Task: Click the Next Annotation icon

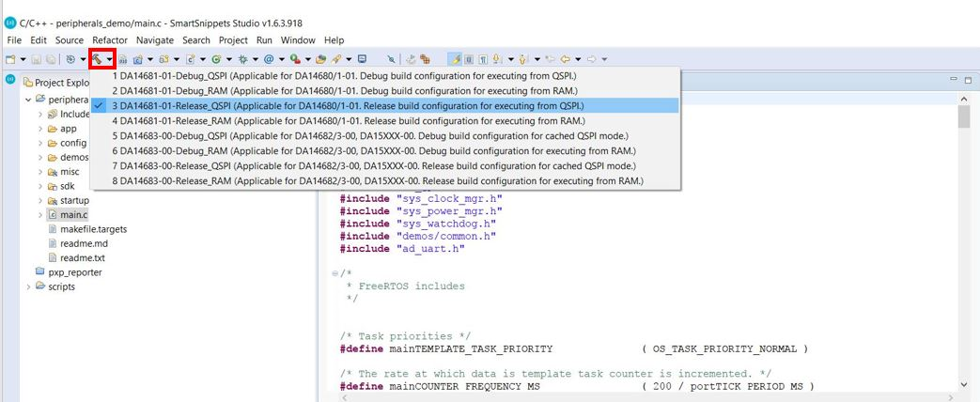Action: point(497,59)
